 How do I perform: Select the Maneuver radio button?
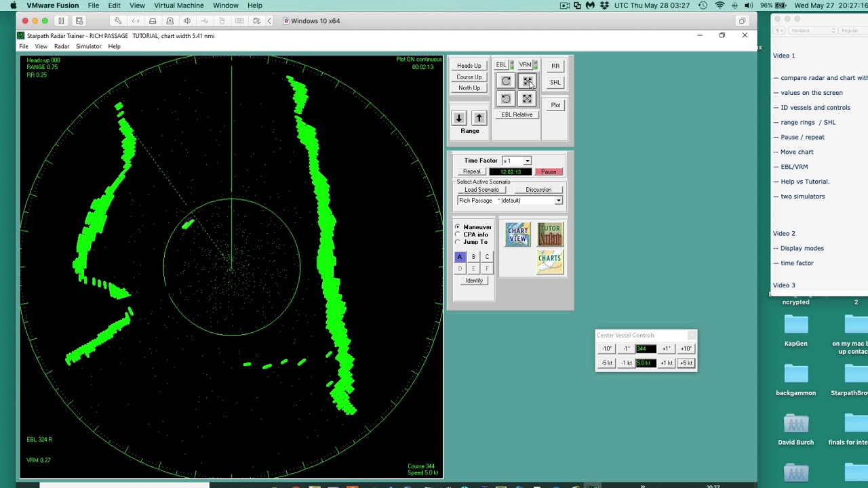click(457, 227)
